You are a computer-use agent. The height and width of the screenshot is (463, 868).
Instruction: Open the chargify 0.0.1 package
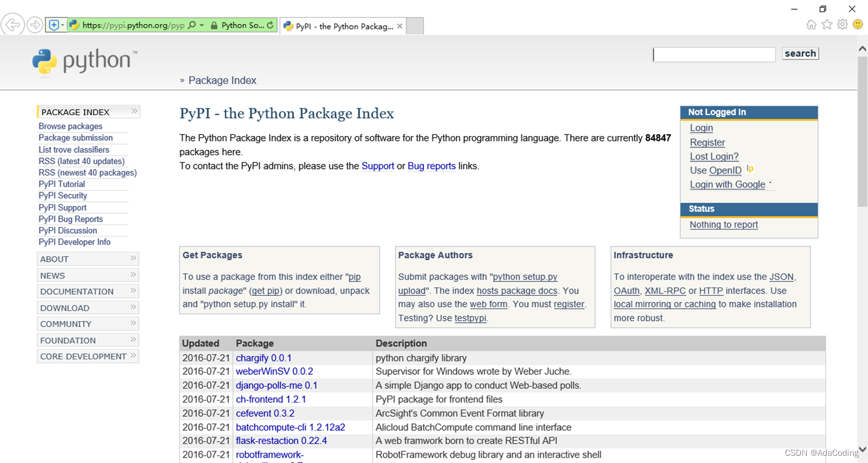pyautogui.click(x=263, y=358)
